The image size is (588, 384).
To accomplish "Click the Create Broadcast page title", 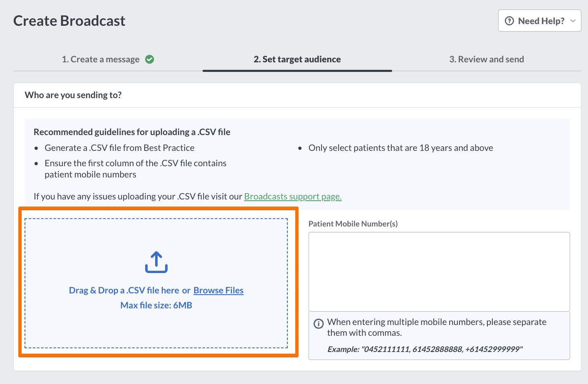I will 69,21.
